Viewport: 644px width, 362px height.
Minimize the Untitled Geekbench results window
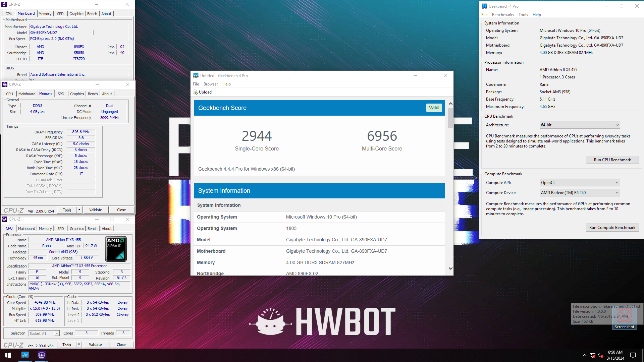tap(415, 75)
